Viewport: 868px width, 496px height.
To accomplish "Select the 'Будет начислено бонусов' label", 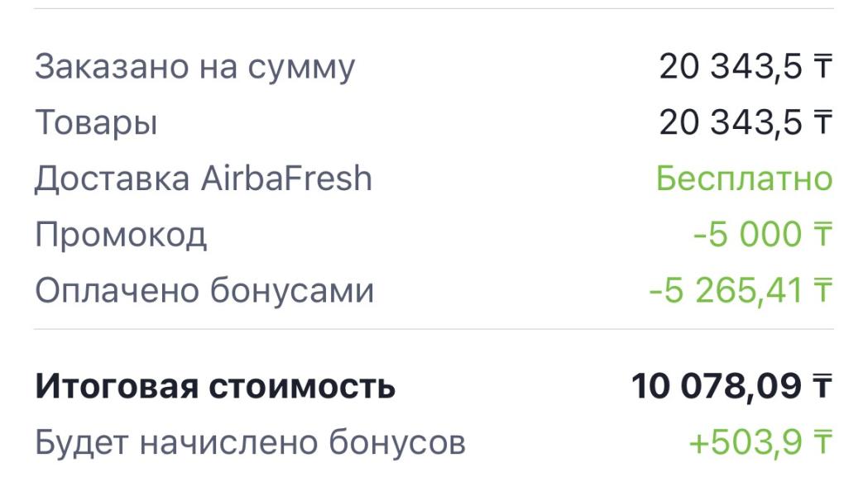I will click(x=250, y=442).
